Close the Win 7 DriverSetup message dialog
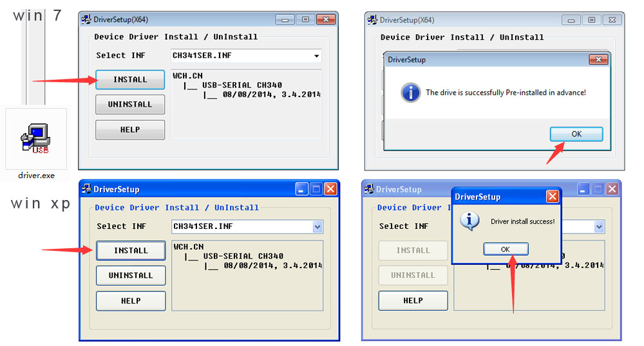The height and width of the screenshot is (346, 644). 598,60
